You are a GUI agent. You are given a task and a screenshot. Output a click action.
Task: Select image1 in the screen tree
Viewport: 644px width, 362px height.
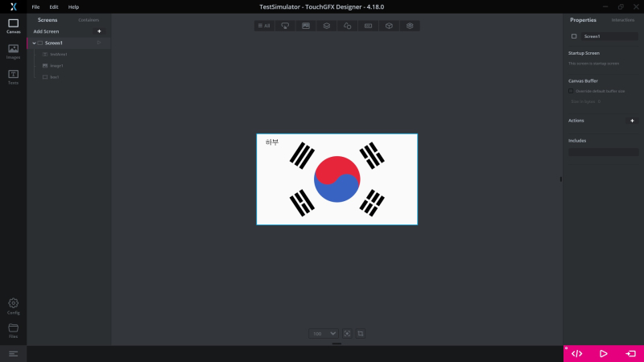tap(56, 65)
